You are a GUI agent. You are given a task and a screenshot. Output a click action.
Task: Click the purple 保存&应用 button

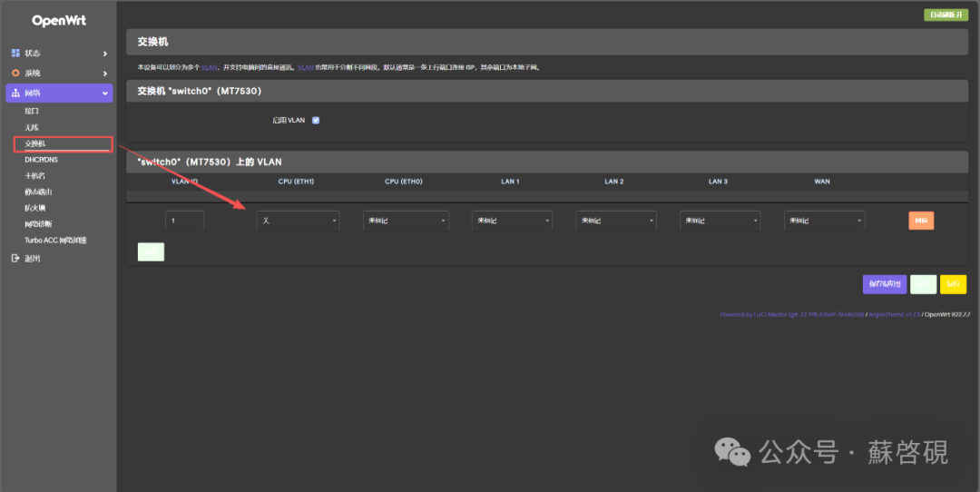coord(885,284)
